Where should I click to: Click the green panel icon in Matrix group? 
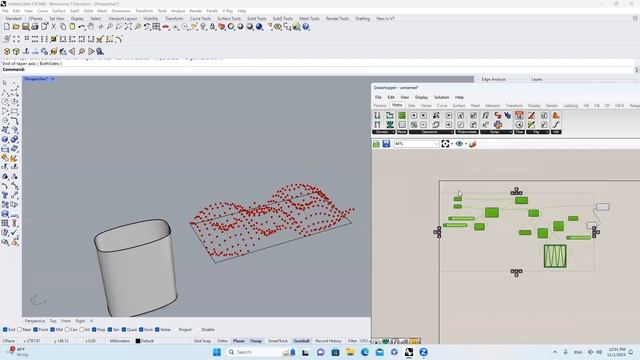[x=402, y=116]
